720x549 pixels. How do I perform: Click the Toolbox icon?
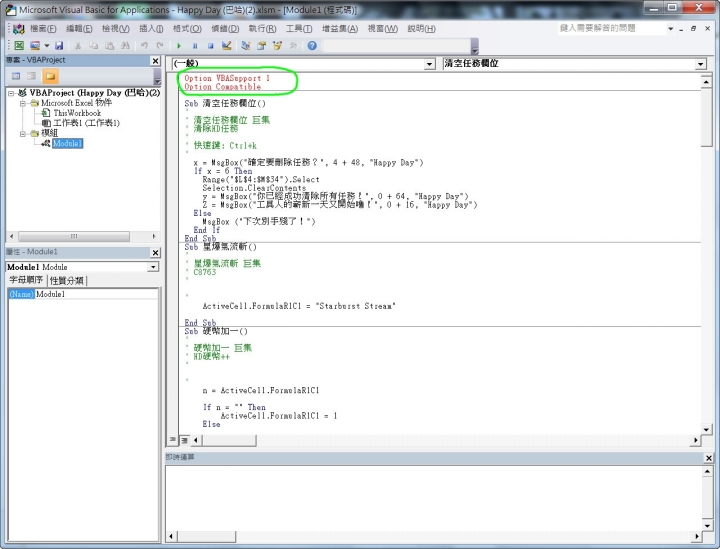point(293,45)
